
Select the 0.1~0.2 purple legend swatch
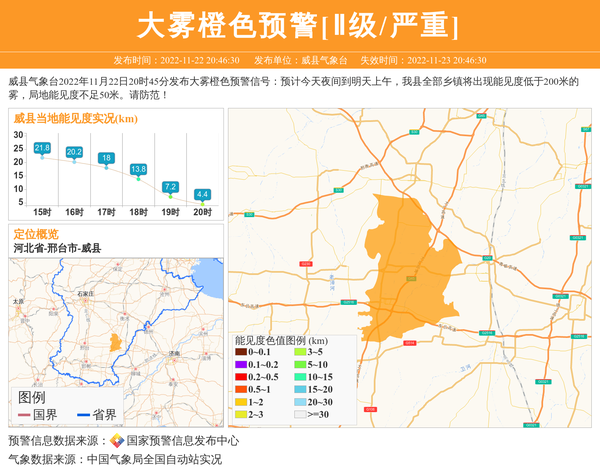pos(240,364)
